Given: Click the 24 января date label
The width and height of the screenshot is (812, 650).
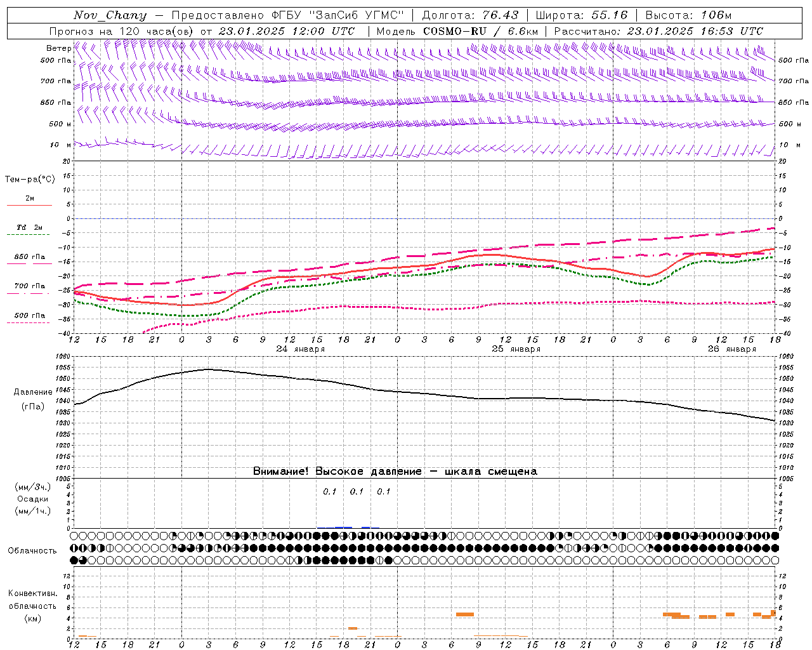Looking at the screenshot, I should pos(301,349).
